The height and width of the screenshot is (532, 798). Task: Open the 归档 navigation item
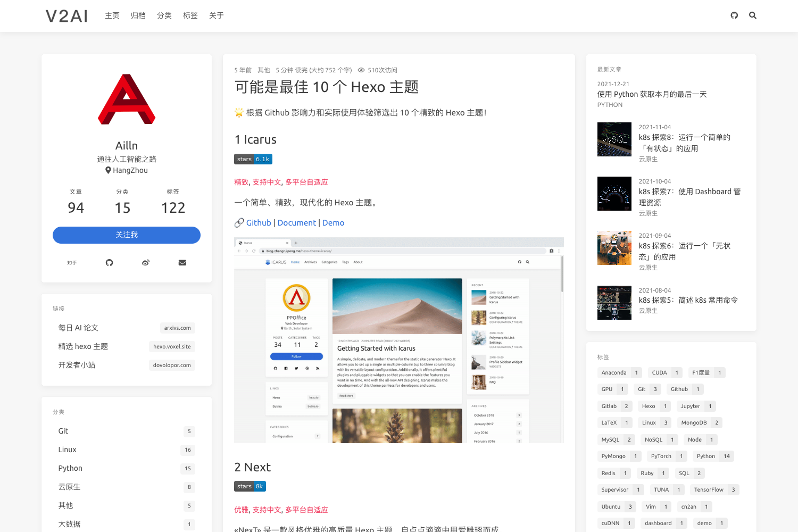[138, 16]
